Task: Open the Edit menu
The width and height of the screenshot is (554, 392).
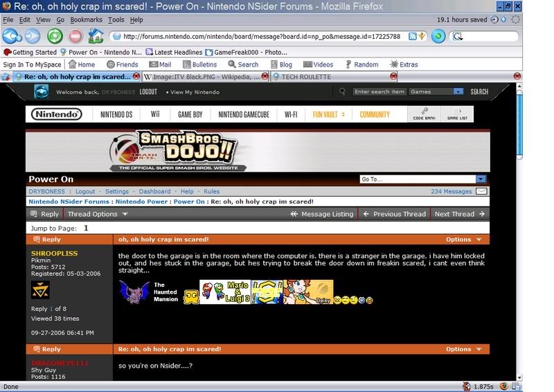Action: 24,20
